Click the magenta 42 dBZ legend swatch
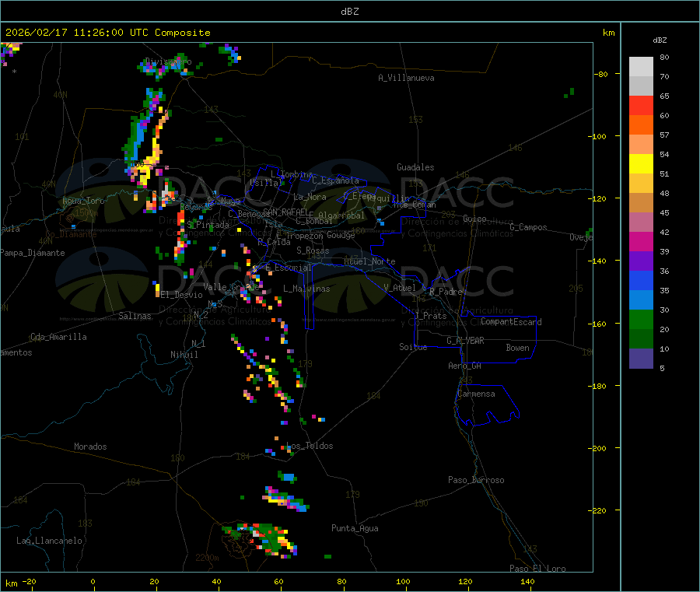Image resolution: width=700 pixels, height=592 pixels. 641,241
